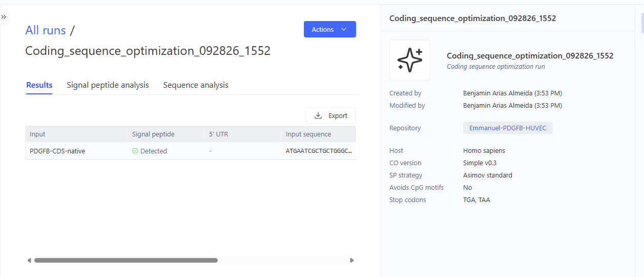
Task: Click the sparkle optimization run icon
Action: point(410,60)
